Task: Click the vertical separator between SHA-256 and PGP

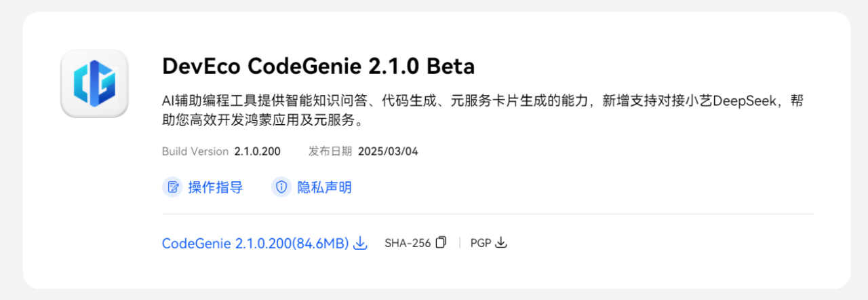Action: (459, 243)
